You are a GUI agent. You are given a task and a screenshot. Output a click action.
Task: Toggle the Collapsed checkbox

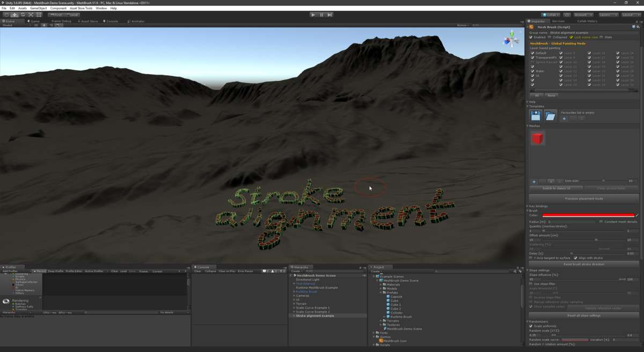click(x=550, y=37)
